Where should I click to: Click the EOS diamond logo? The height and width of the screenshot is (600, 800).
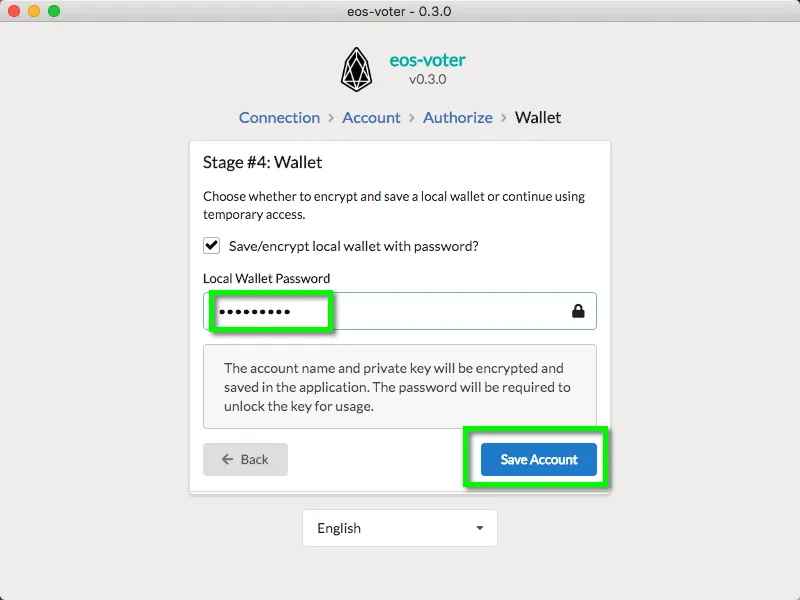coord(356,69)
